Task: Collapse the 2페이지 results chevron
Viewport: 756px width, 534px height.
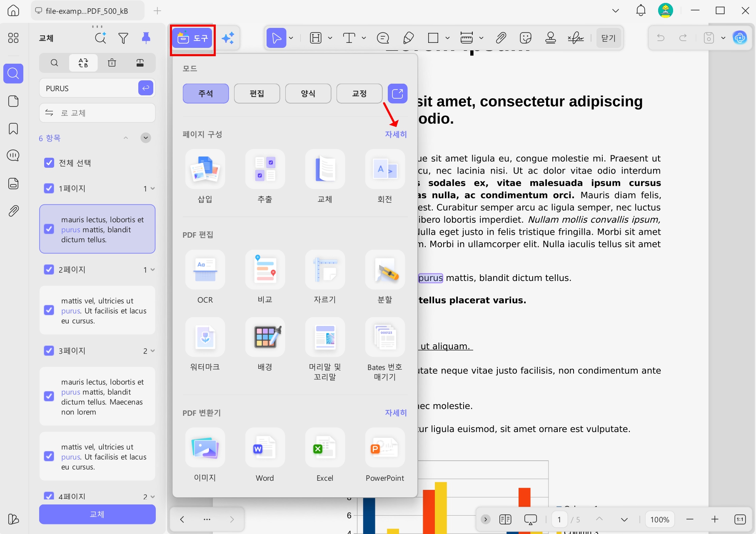Action: click(x=152, y=270)
